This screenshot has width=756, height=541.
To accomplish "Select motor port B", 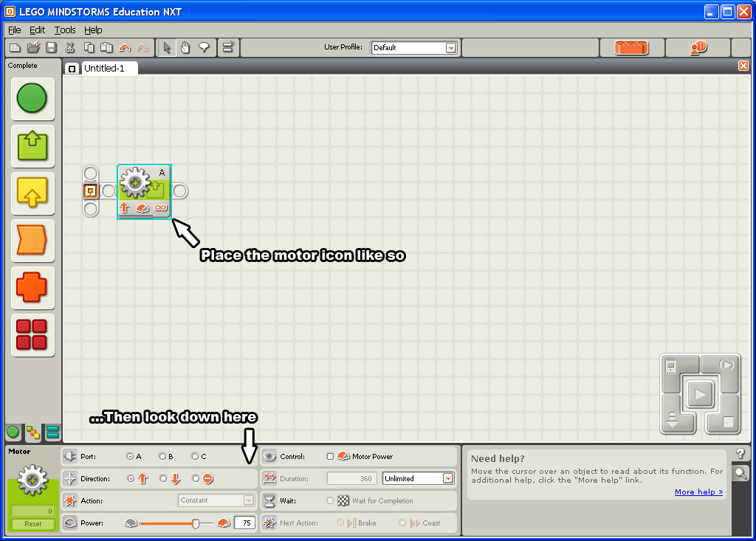I will [162, 456].
